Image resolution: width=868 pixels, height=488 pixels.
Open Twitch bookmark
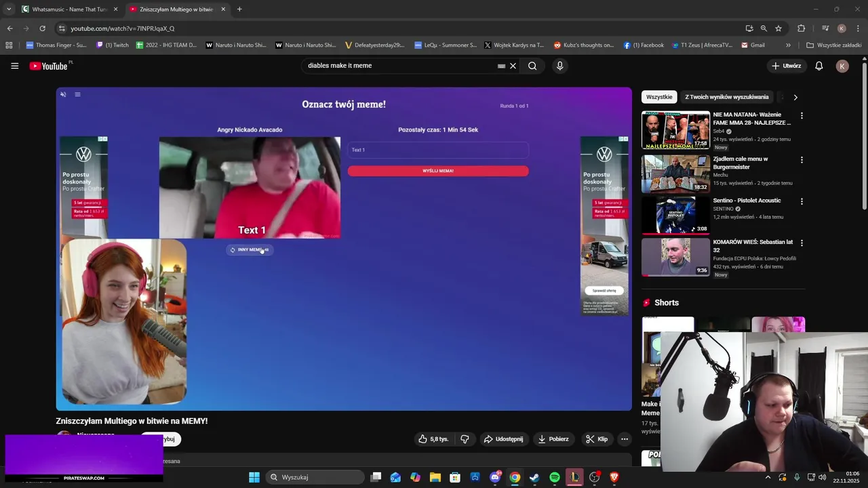[113, 45]
